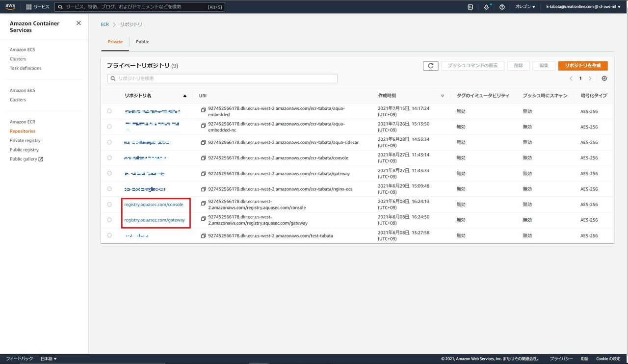The height and width of the screenshot is (364, 628).
Task: Click the AWS logo home icon
Action: click(10, 6)
